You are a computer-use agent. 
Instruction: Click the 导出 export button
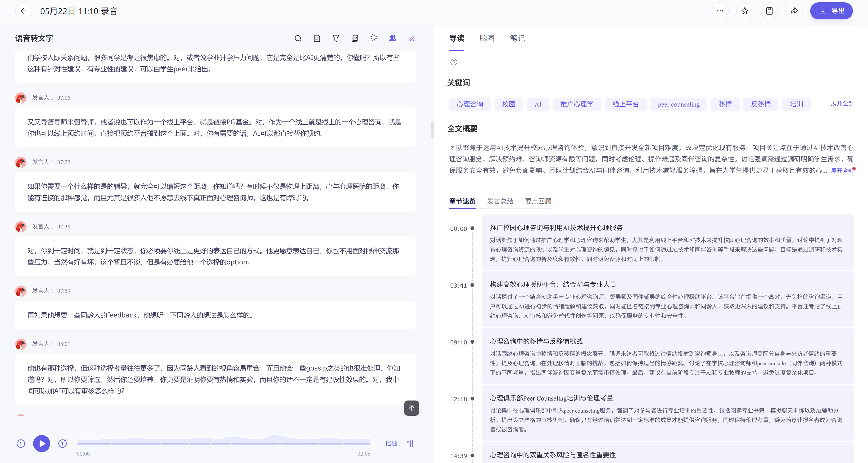coord(831,11)
